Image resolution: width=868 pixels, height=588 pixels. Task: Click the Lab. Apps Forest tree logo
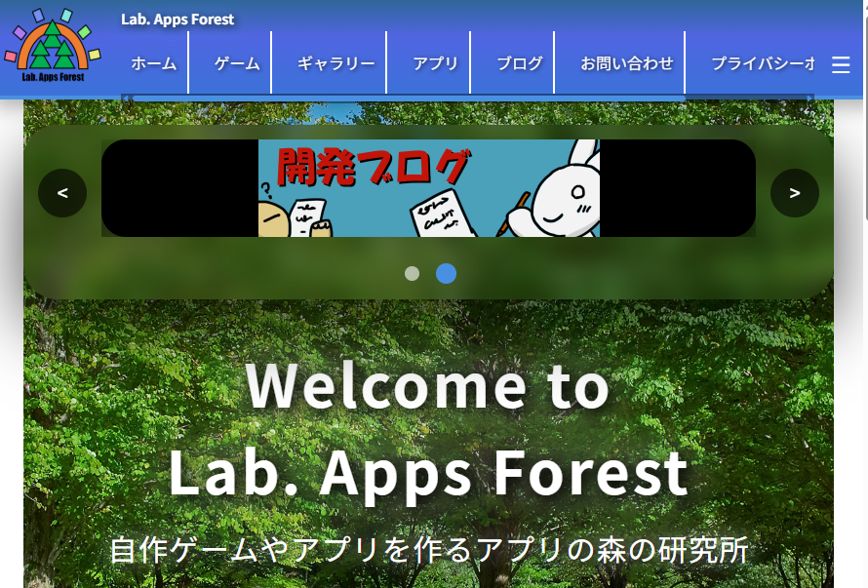click(x=53, y=47)
